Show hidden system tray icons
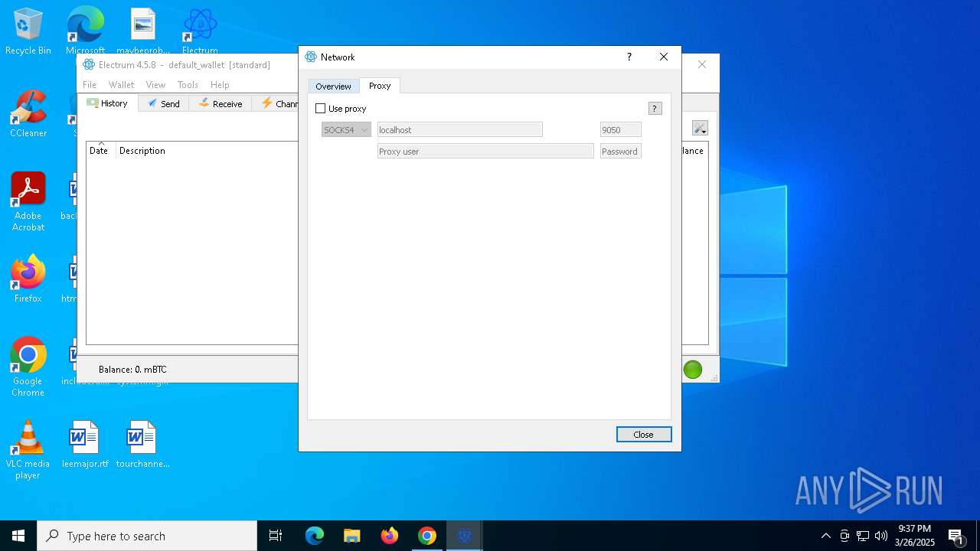Viewport: 980px width, 551px height. click(825, 536)
